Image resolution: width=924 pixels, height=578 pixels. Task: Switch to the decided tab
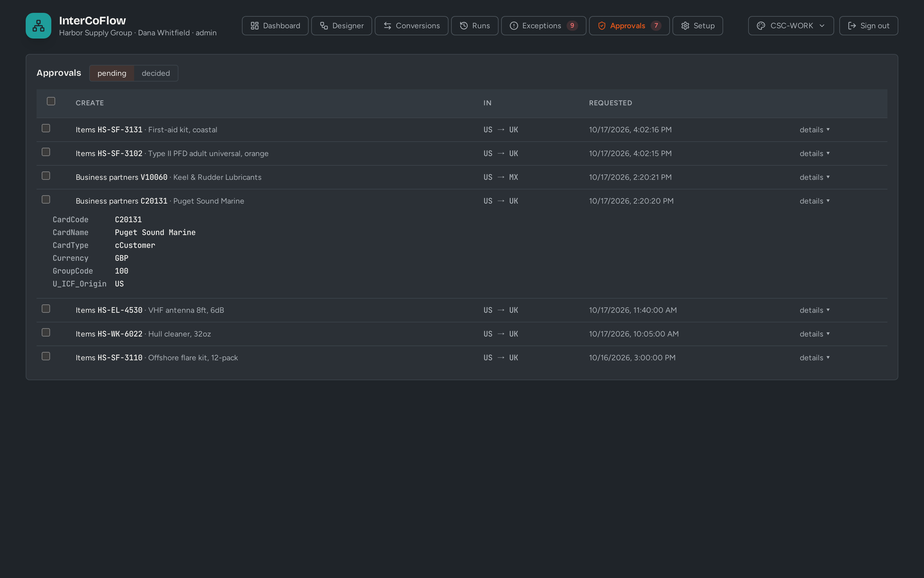pos(156,73)
